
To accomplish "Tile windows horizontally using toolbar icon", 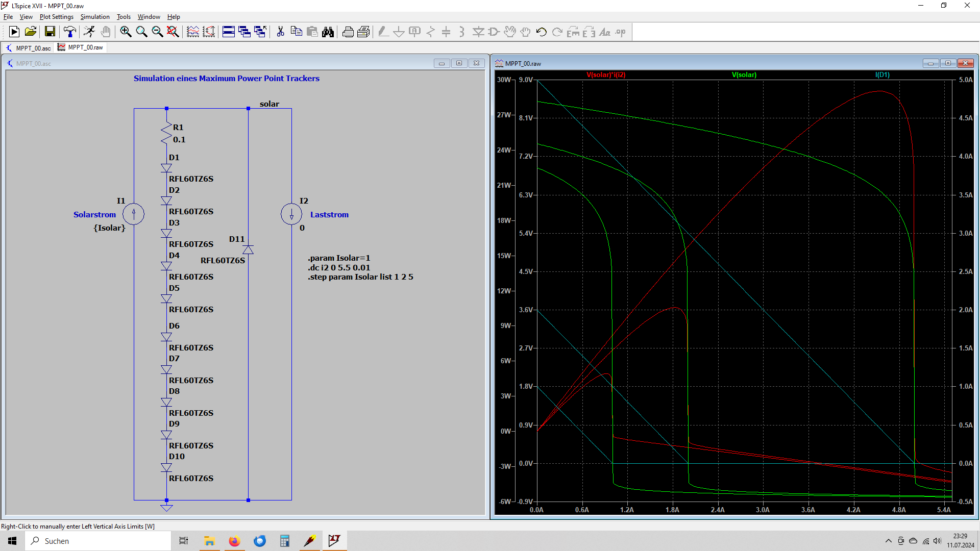I will pyautogui.click(x=229, y=32).
